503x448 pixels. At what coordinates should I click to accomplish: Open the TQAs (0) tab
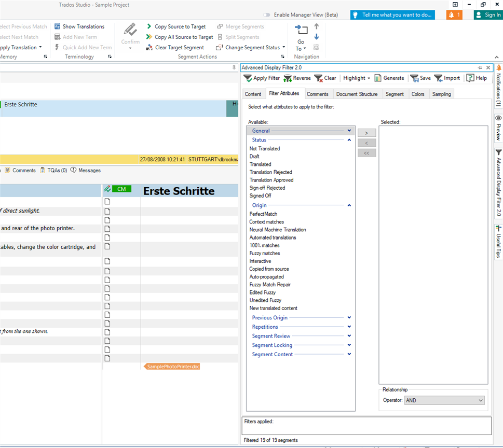coord(53,171)
